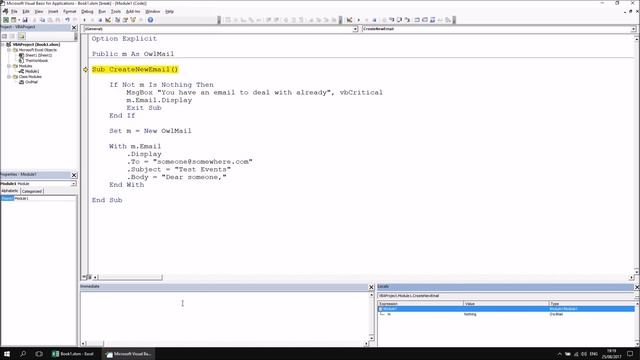Viewport: 640px width, 360px height.
Task: Open Properties Window from toolbar icon
Action: (x=125, y=20)
